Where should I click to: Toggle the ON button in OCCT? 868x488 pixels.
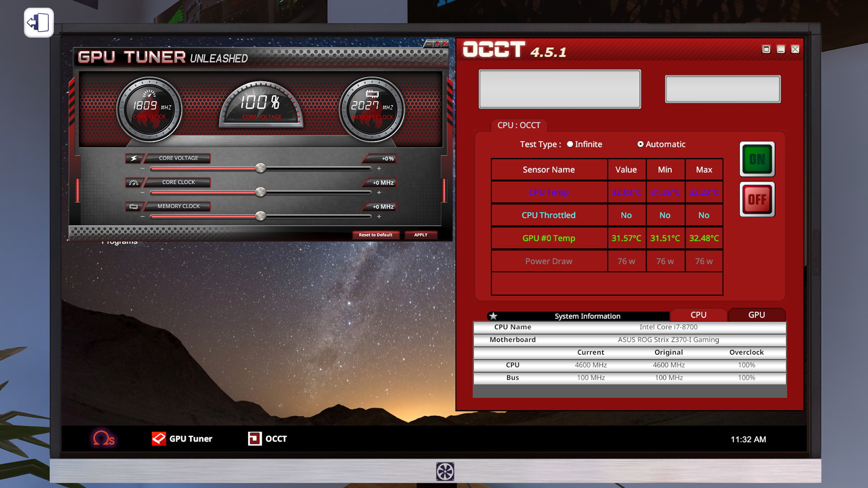(x=758, y=159)
